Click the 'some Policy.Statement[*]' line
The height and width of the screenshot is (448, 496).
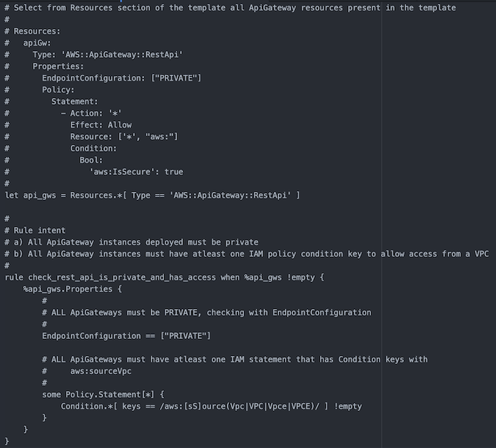[x=103, y=394]
